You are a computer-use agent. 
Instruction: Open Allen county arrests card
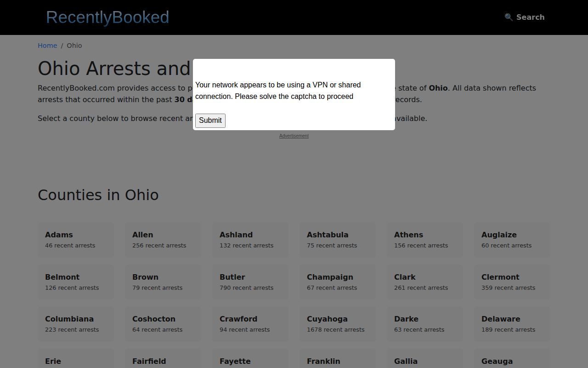pyautogui.click(x=163, y=240)
